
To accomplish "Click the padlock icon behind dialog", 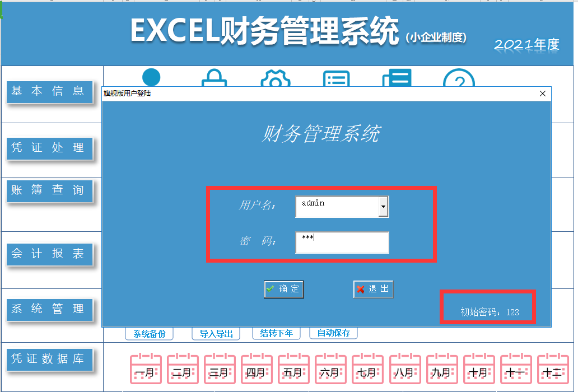I will tap(214, 78).
